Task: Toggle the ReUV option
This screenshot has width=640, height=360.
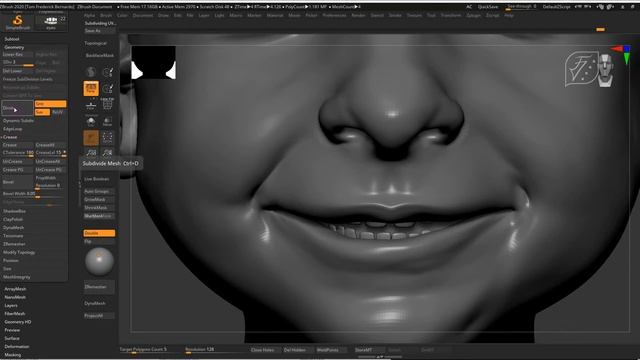Action: pyautogui.click(x=58, y=112)
